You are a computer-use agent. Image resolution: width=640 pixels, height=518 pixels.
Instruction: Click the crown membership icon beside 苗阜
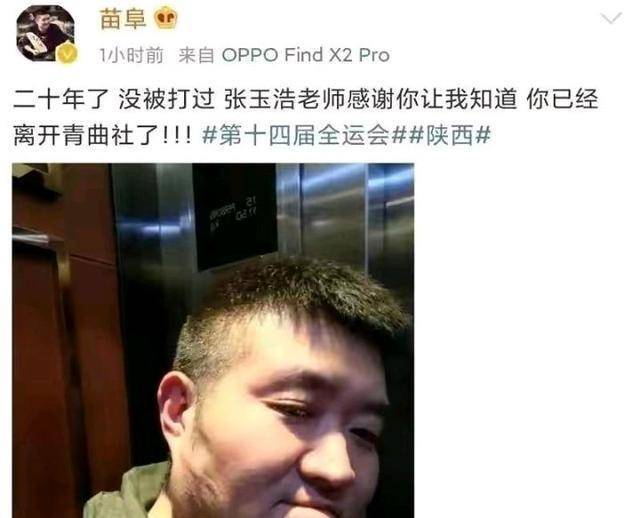(x=166, y=18)
